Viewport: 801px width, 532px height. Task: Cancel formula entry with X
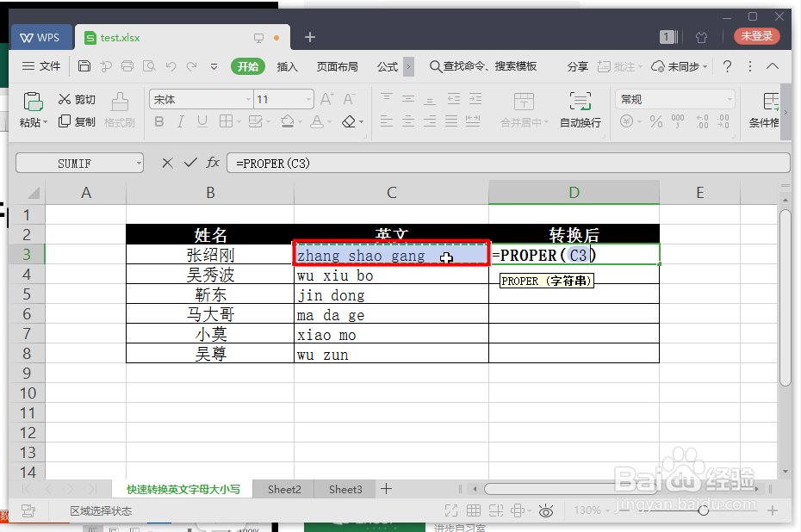coord(167,163)
